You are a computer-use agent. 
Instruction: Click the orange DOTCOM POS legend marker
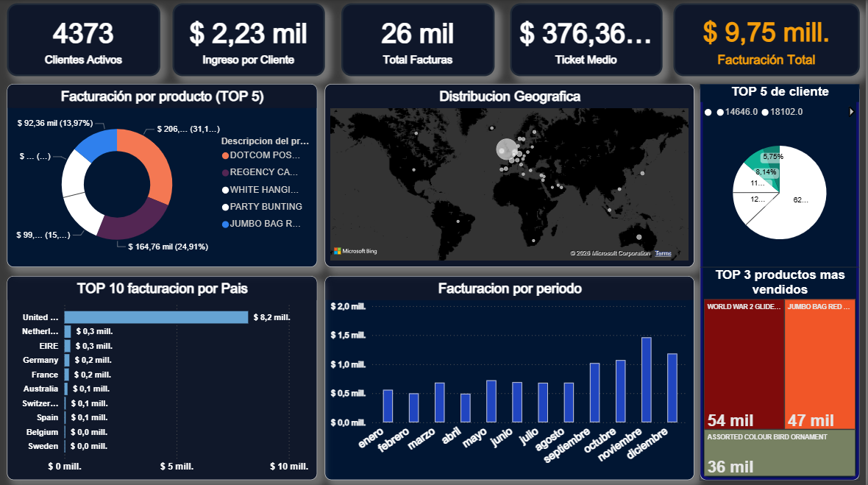click(x=226, y=155)
